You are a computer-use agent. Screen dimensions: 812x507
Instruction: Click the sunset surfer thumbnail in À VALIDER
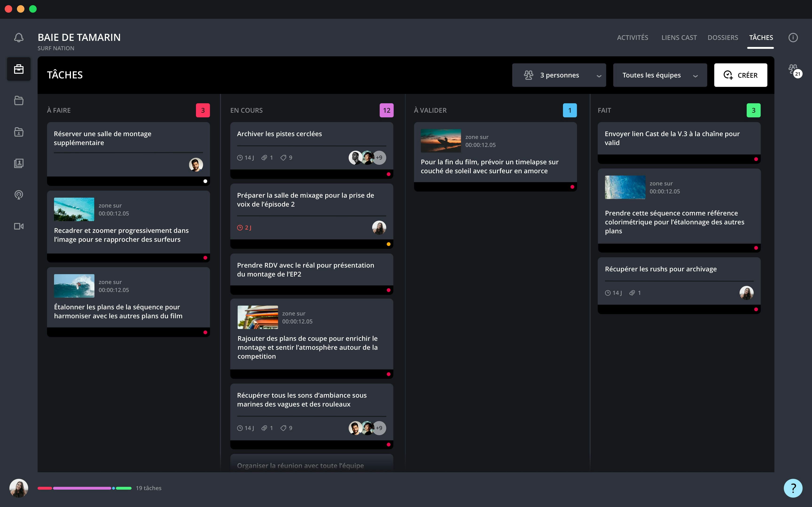(x=441, y=141)
